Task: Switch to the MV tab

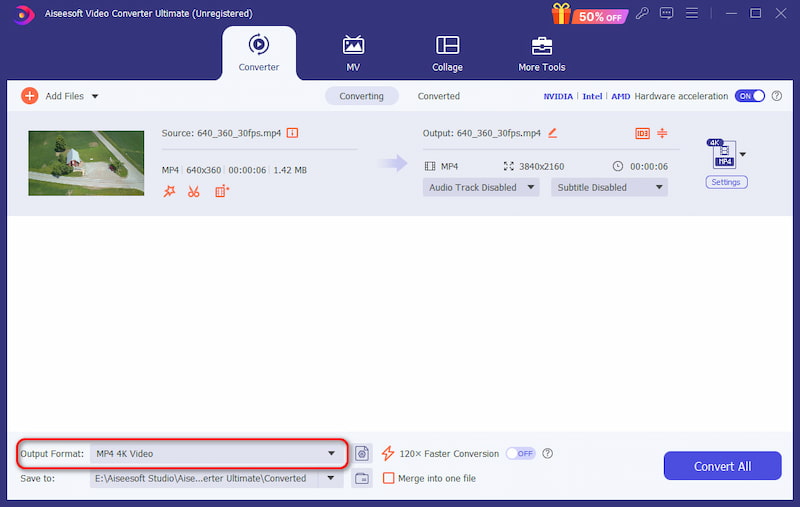Action: (x=353, y=53)
